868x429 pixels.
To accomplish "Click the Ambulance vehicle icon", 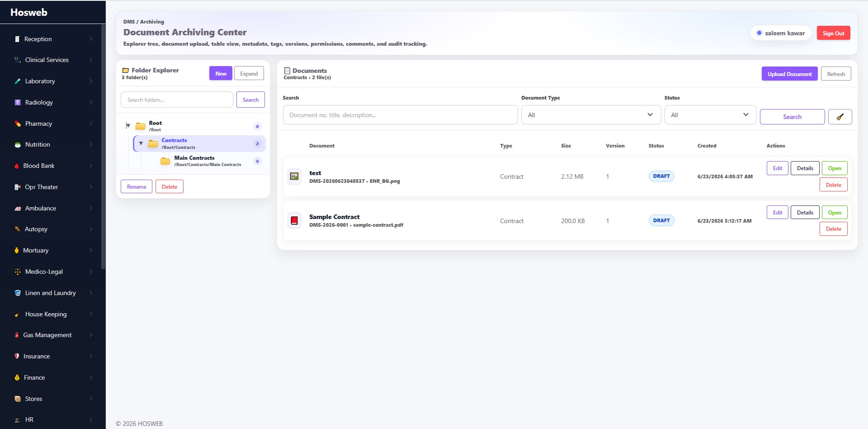I will tap(18, 208).
